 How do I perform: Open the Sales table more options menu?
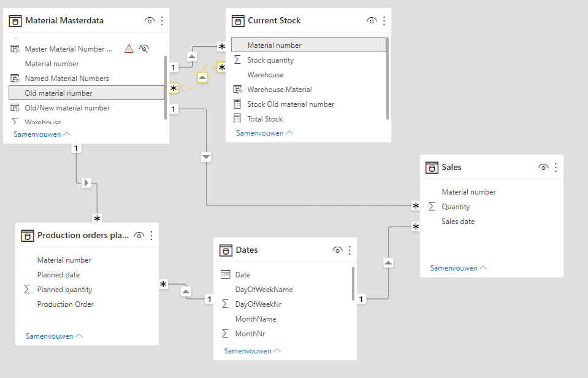pyautogui.click(x=556, y=168)
